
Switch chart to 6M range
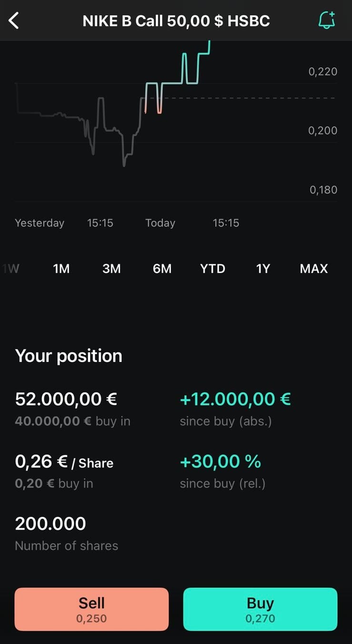pos(162,269)
